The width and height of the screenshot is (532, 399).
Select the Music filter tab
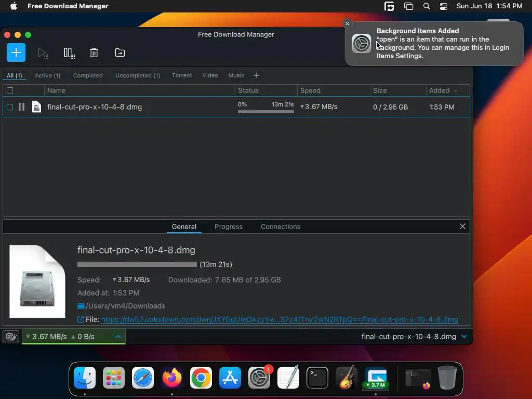236,75
